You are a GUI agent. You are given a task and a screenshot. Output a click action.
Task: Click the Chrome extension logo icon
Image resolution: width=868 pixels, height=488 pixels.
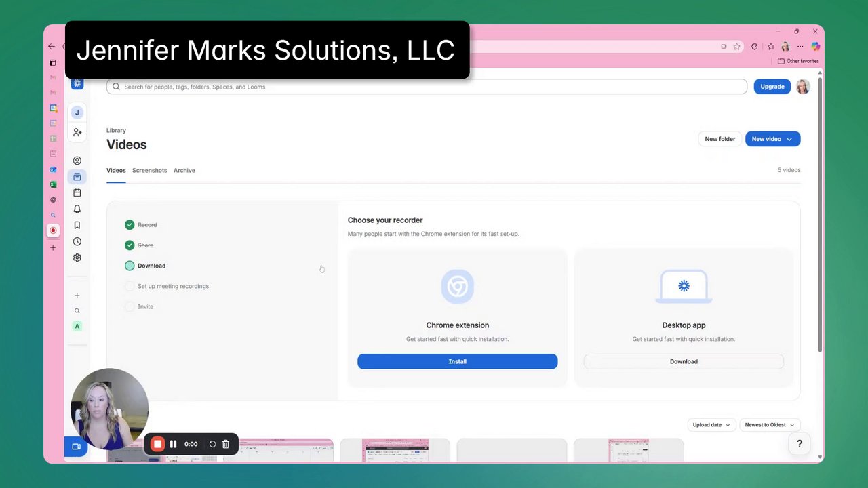tap(458, 287)
